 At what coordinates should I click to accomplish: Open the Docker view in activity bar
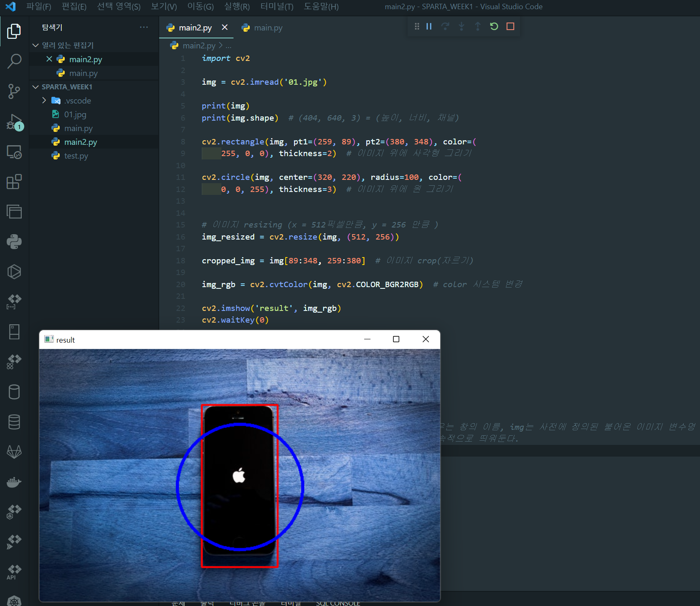tap(14, 482)
